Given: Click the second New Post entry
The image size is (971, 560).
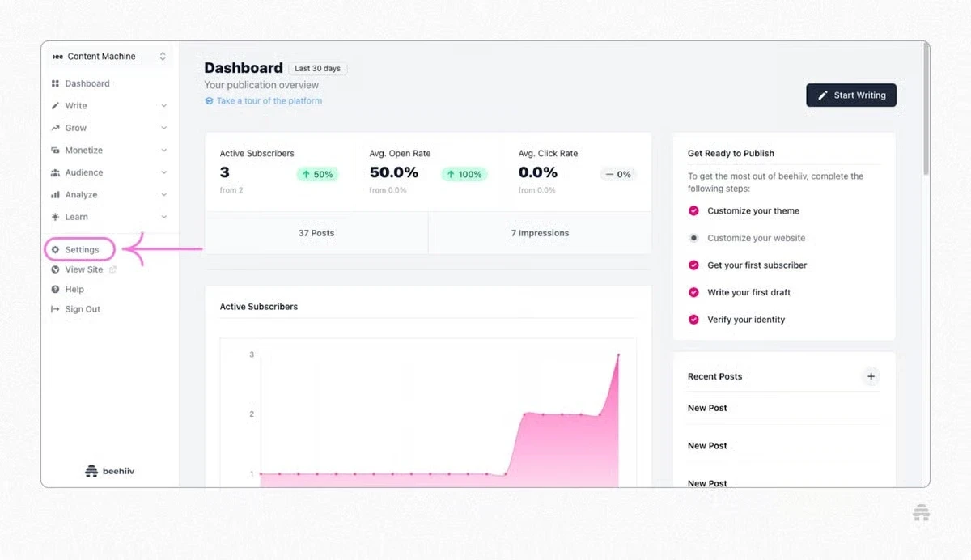Looking at the screenshot, I should coord(707,446).
